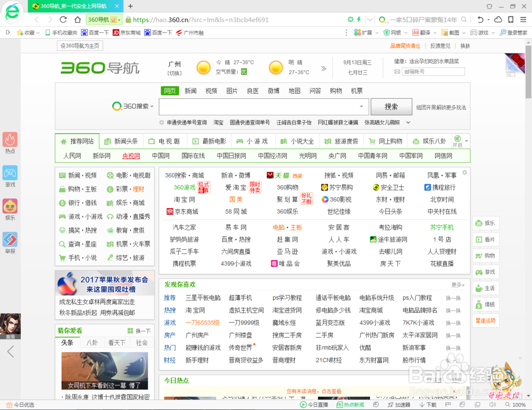
Task: Click 换一下 in 猜你爱看
Action: [x=139, y=331]
